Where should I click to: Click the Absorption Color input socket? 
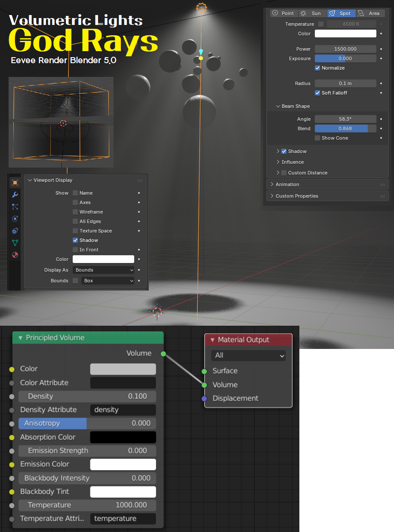coord(12,437)
